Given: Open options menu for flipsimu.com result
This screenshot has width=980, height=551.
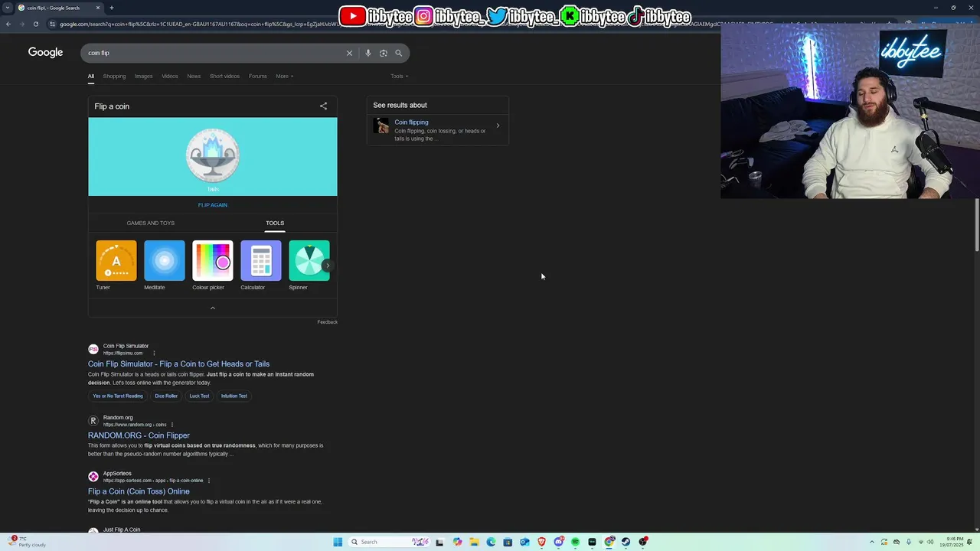Looking at the screenshot, I should click(x=154, y=354).
